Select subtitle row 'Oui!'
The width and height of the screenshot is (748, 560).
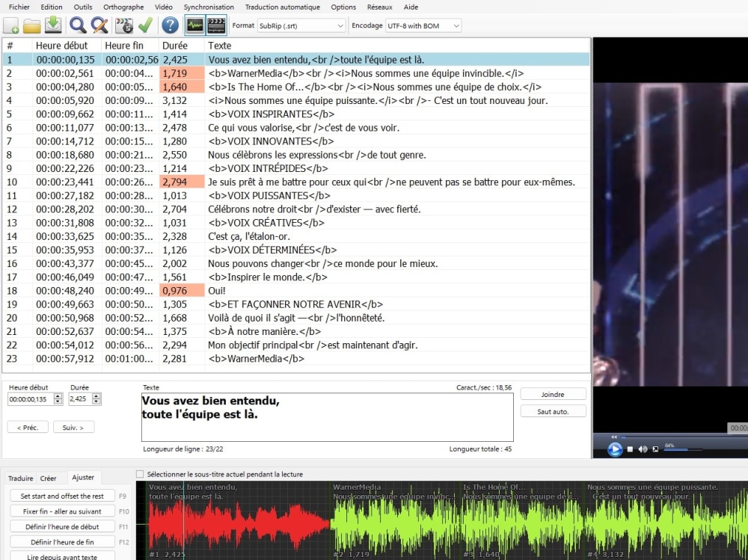click(x=295, y=291)
